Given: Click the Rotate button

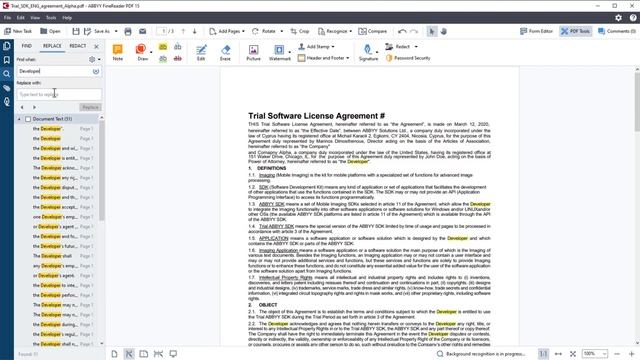Looking at the screenshot, I should (x=264, y=31).
